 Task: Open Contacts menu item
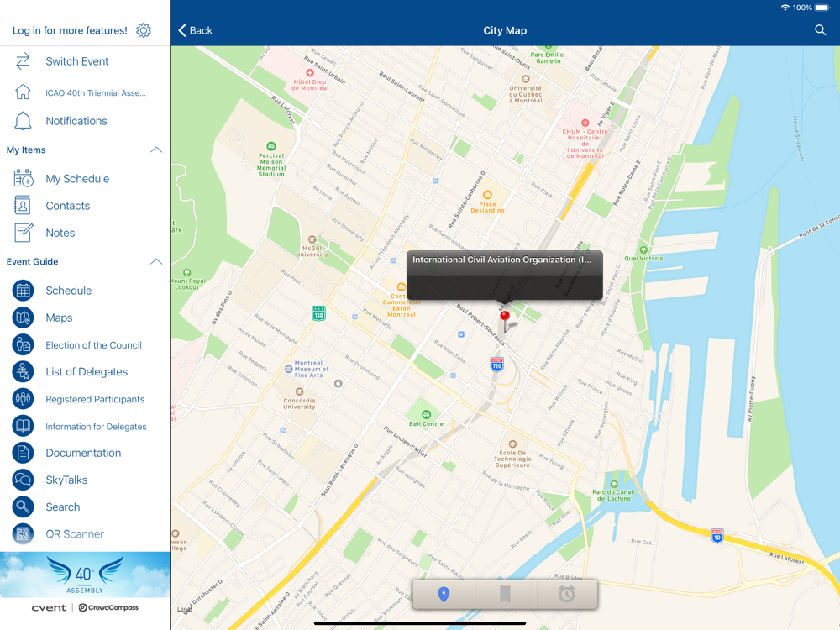(67, 206)
